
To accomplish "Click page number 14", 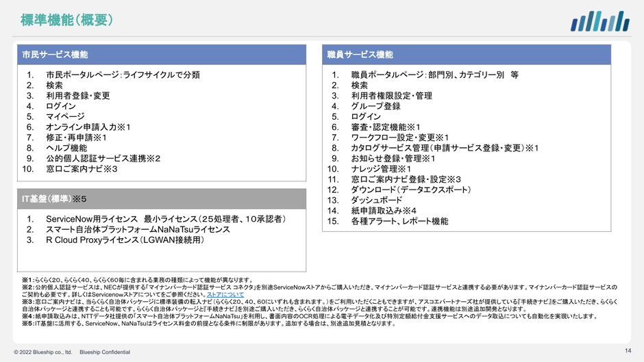I will pyautogui.click(x=627, y=351).
